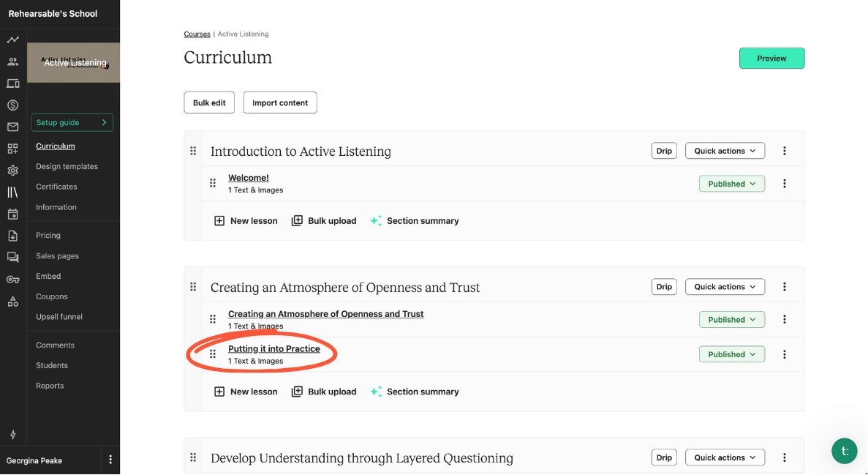Expand Quick actions for Introduction to Active Listening
This screenshot has height=475, width=868.
tap(725, 151)
